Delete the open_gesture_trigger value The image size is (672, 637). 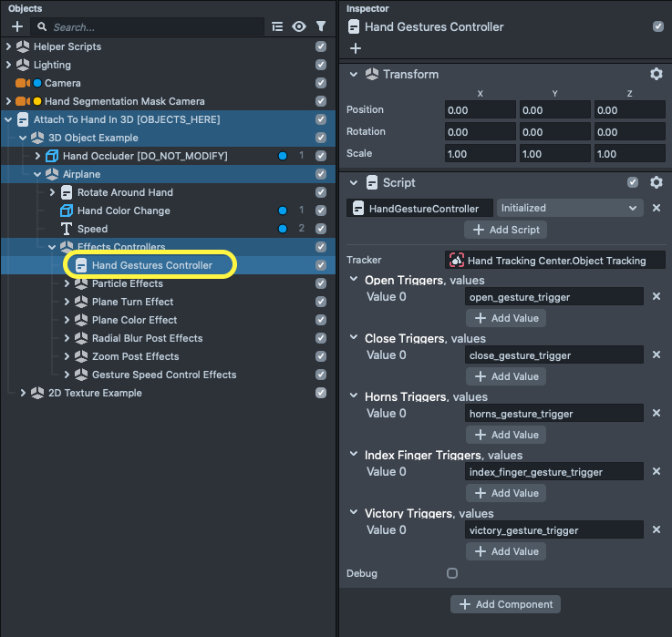[656, 297]
